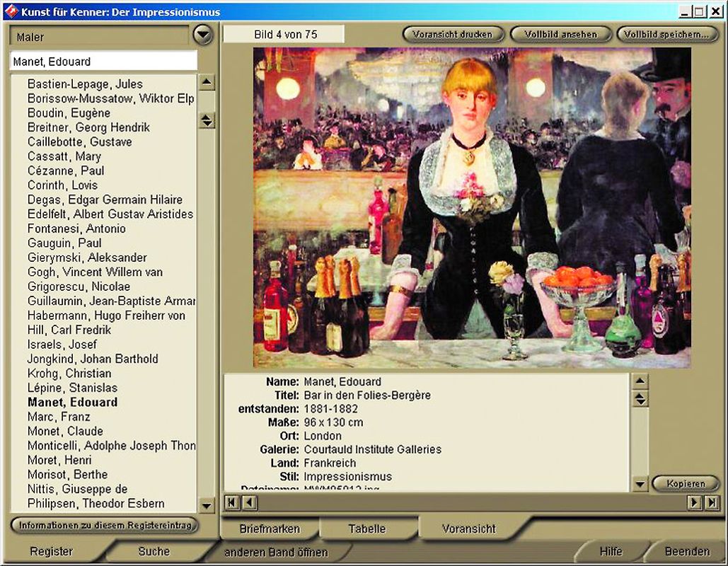
Task: Jump to last image arrow
Action: click(x=712, y=502)
